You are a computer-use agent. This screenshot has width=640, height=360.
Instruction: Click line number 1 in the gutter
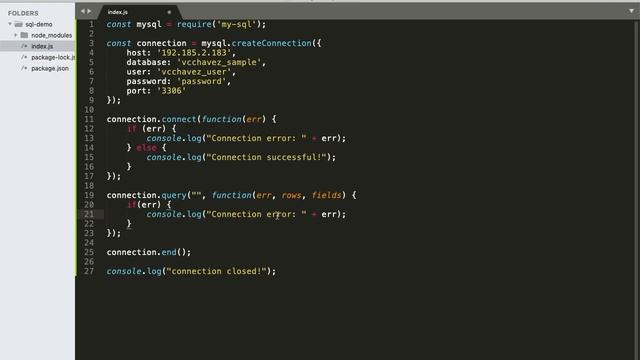click(x=91, y=24)
